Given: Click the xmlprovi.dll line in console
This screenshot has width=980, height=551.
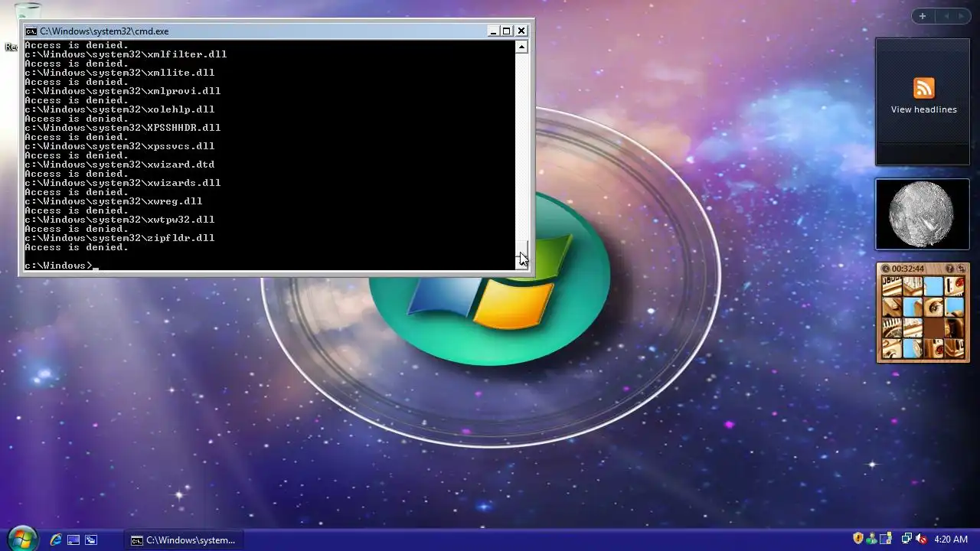Looking at the screenshot, I should pos(122,91).
